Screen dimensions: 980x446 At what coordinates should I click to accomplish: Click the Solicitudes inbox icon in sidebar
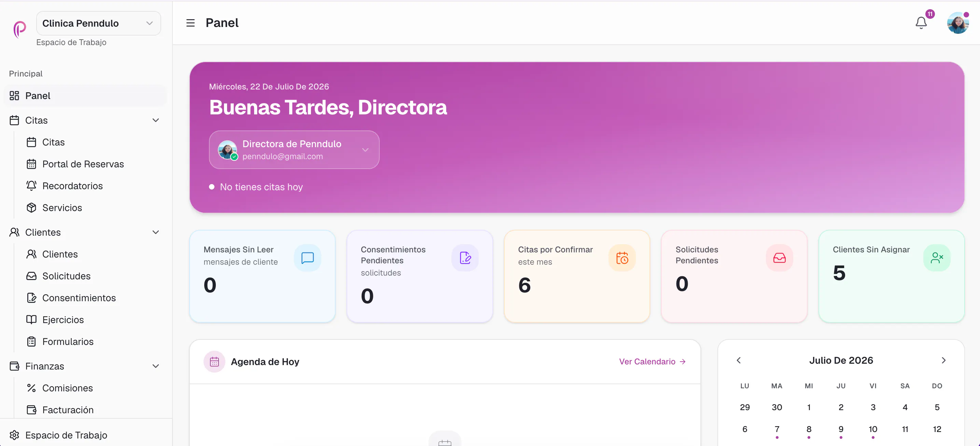tap(31, 276)
